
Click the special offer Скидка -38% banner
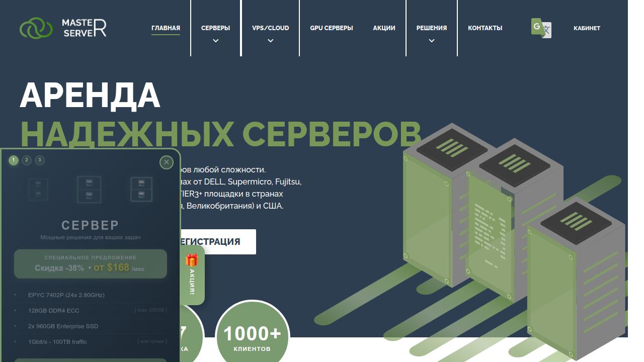coord(91,264)
